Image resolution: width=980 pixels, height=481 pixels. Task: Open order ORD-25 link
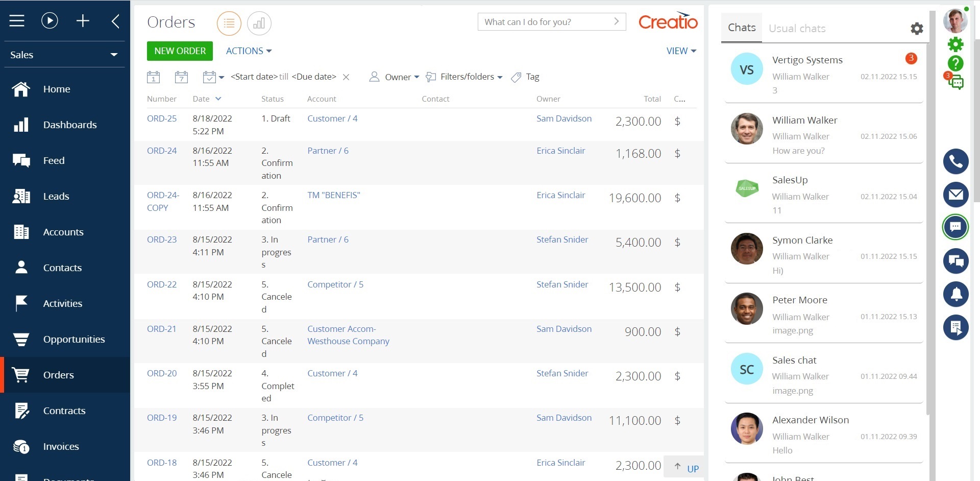161,118
